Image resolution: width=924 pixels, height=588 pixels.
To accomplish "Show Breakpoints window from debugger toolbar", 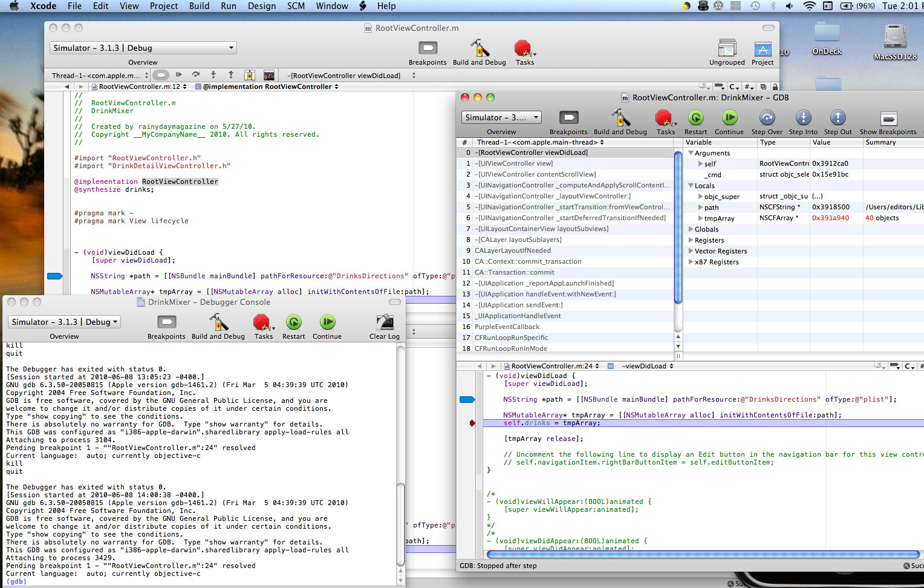I will 888,119.
